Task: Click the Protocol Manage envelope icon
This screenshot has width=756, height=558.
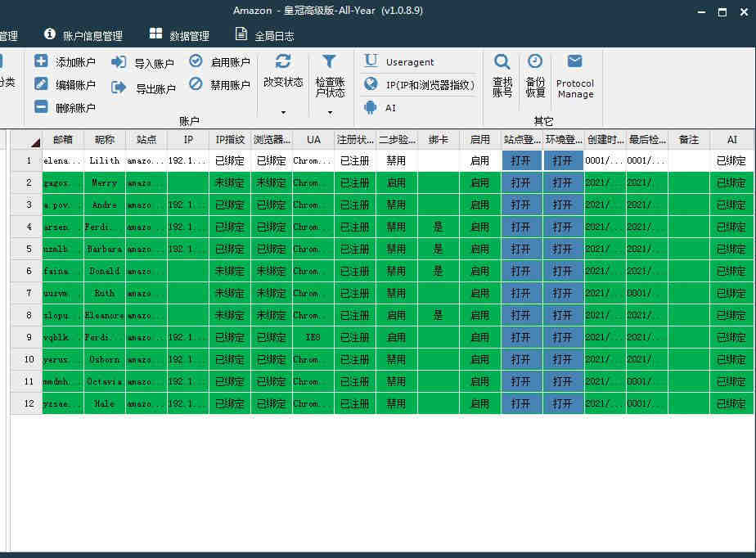Action: (574, 61)
